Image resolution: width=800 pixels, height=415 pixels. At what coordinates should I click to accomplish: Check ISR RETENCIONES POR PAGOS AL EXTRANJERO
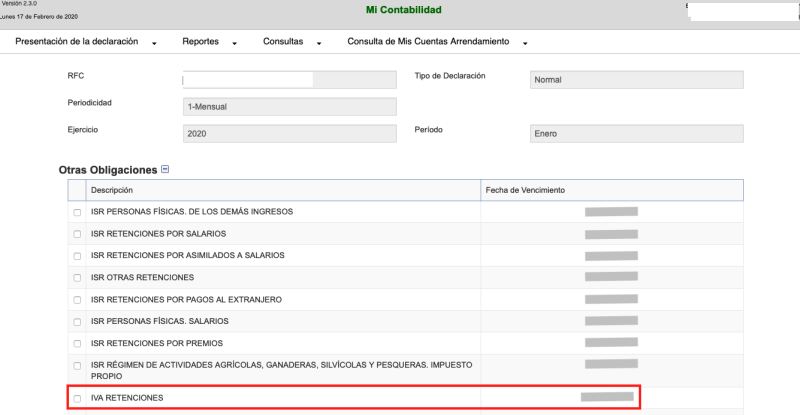[x=77, y=300]
